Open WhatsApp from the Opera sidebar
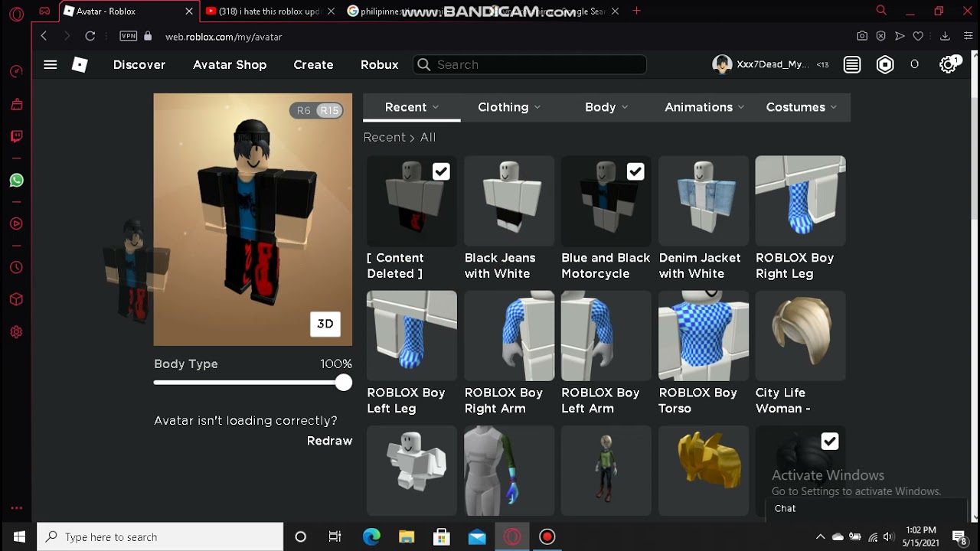Image resolution: width=980 pixels, height=551 pixels. coord(16,181)
